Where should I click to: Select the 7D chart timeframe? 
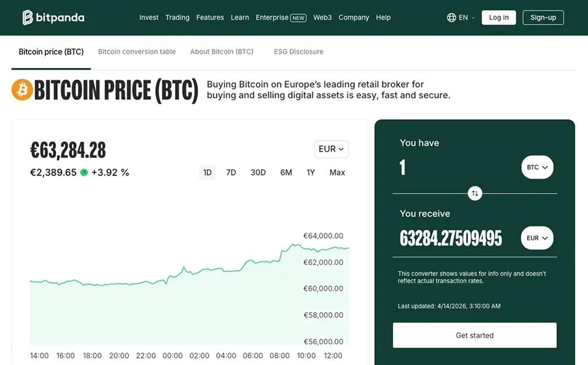point(231,172)
